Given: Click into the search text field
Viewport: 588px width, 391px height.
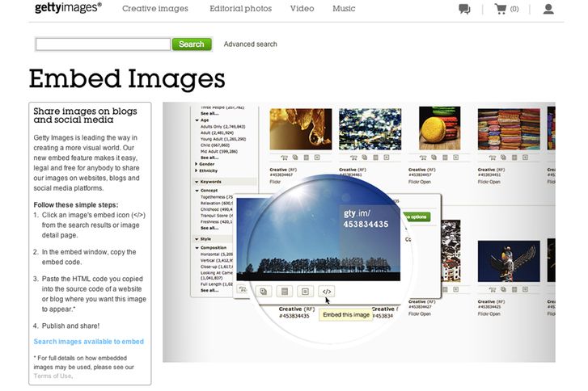Looking at the screenshot, I should tap(103, 44).
